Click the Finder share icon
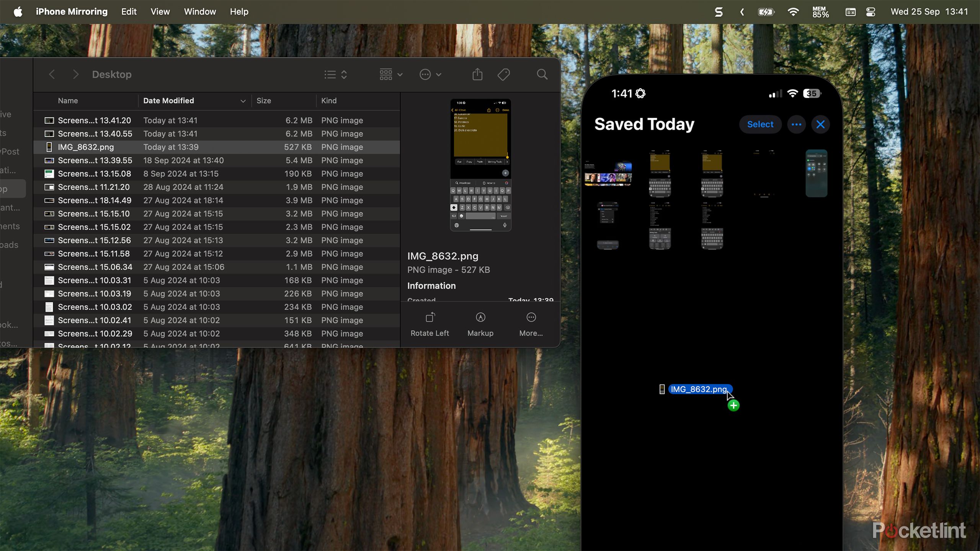The width and height of the screenshot is (980, 551). pyautogui.click(x=477, y=74)
